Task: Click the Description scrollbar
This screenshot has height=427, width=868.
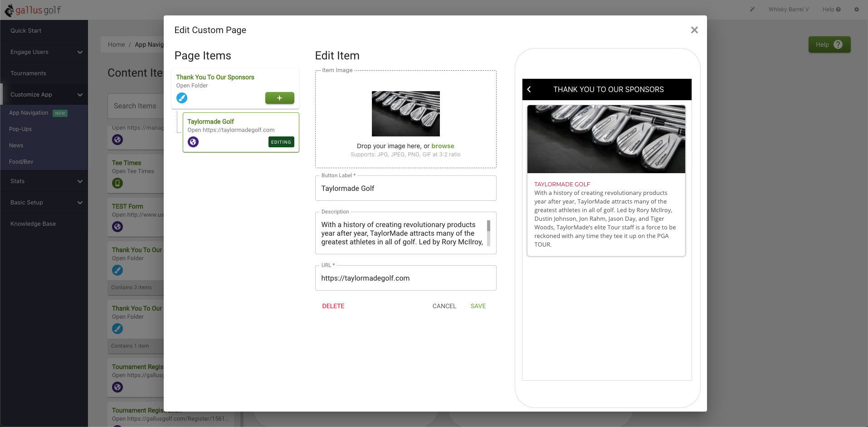Action: pyautogui.click(x=488, y=233)
